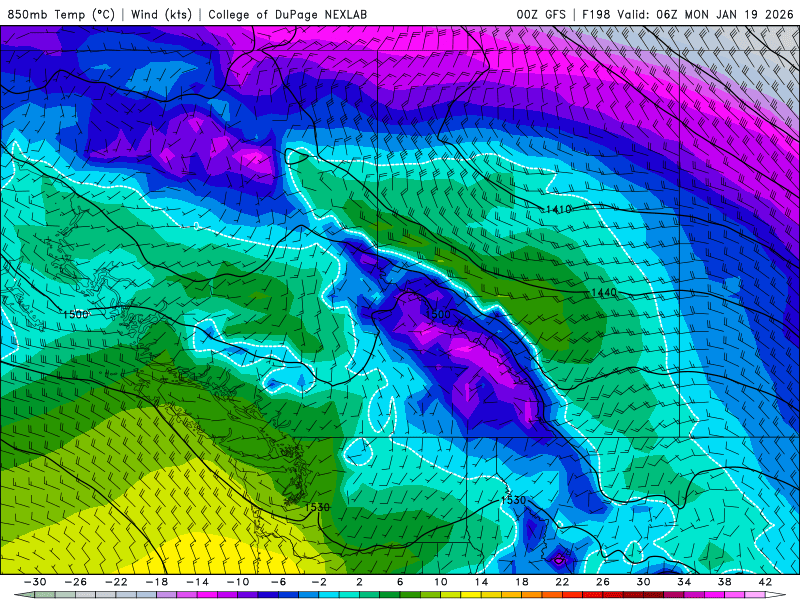800x600 pixels.
Task: Click the -18 legend value
Action: (157, 582)
